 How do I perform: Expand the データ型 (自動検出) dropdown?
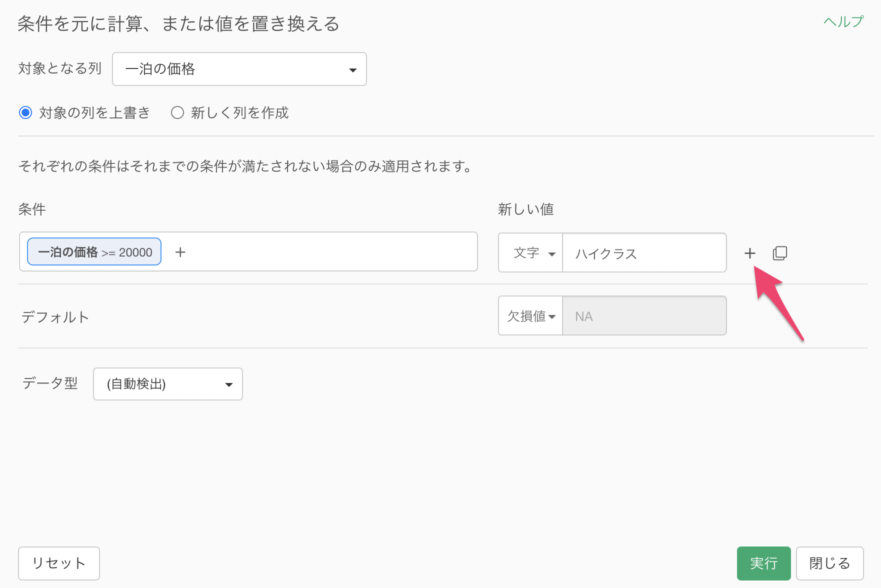(168, 384)
